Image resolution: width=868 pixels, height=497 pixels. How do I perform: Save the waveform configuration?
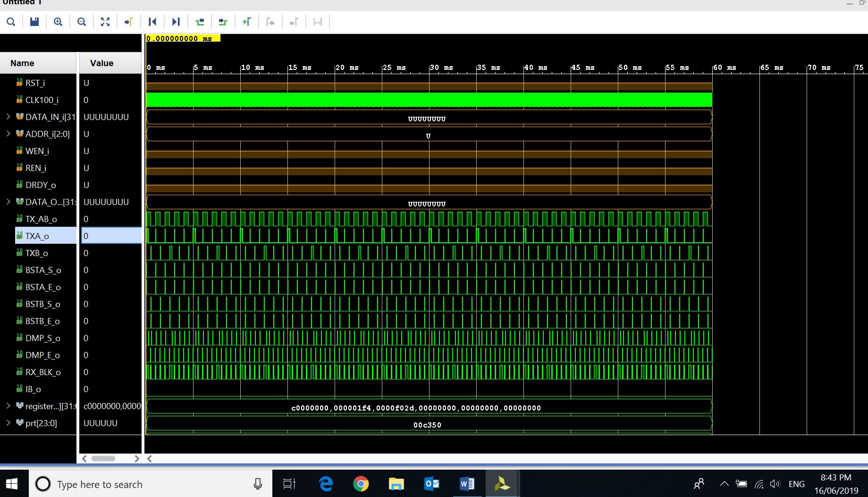[34, 22]
